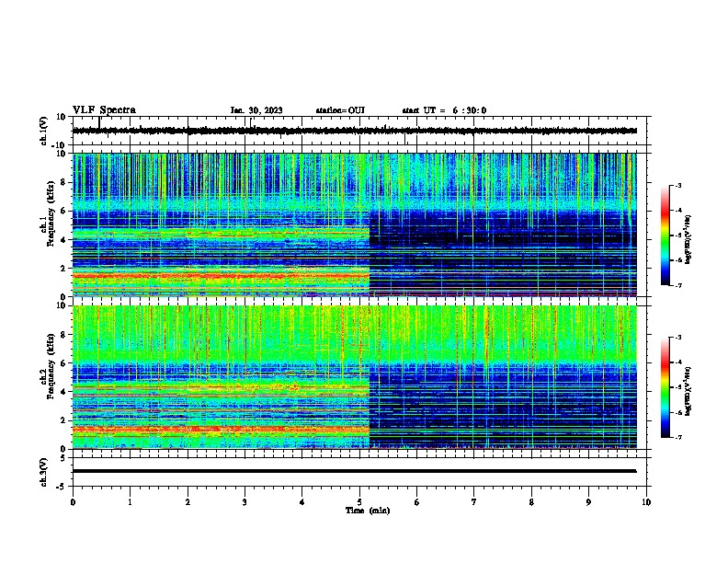Click the '-4' tick on ch.2 colorbar
This screenshot has width=728, height=563.
[678, 362]
